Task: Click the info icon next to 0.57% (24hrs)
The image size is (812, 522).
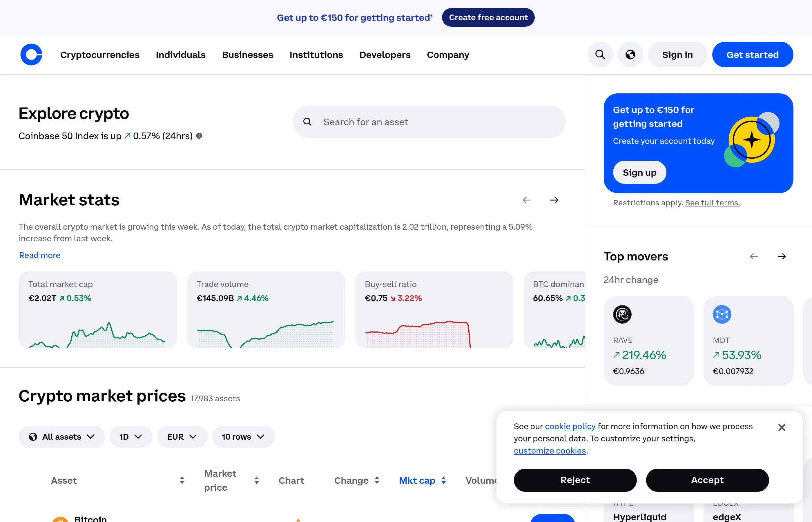Action: (x=199, y=136)
